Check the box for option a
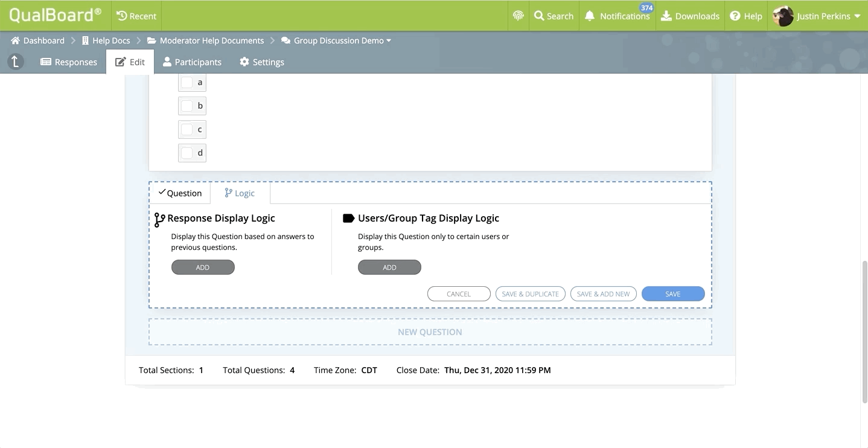 click(187, 82)
